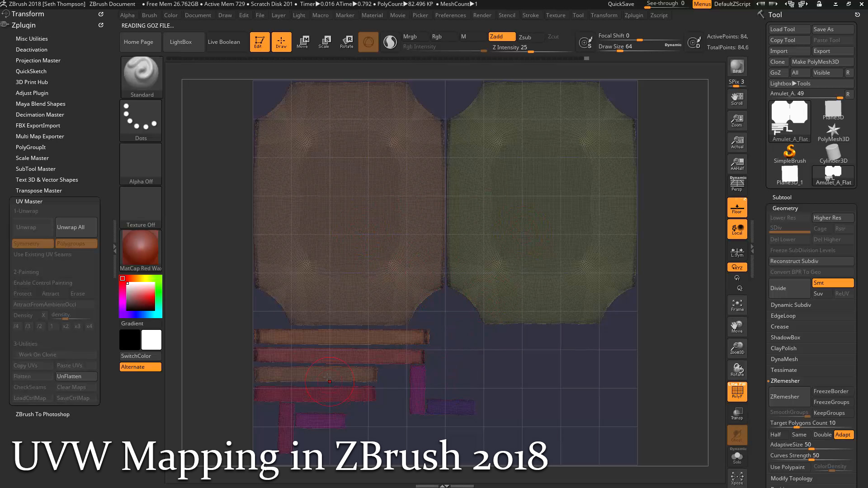This screenshot has height=488, width=868.
Task: Open the MatCap Red Wax material picker
Action: [x=140, y=251]
